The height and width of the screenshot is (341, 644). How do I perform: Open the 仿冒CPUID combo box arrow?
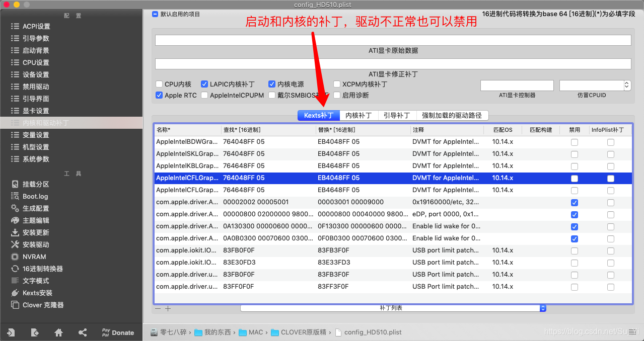pos(627,86)
